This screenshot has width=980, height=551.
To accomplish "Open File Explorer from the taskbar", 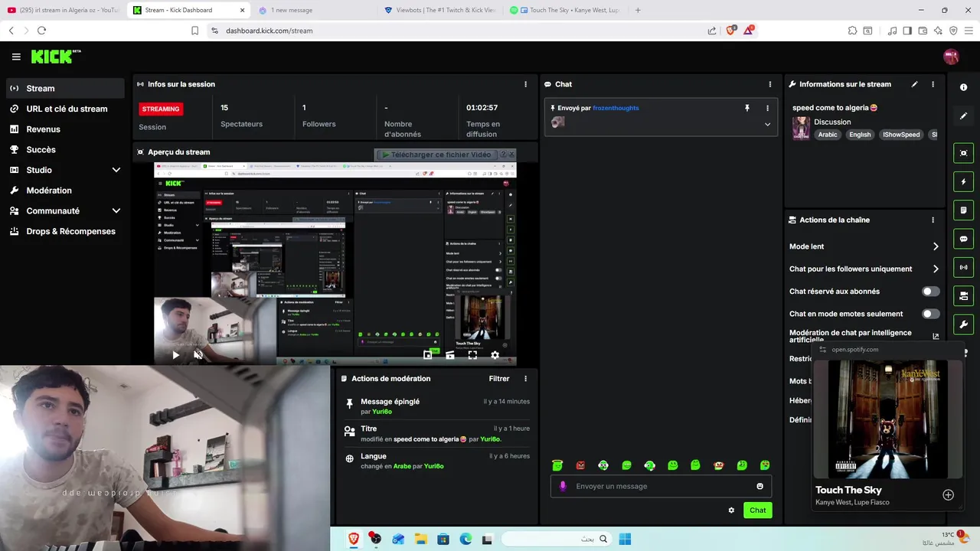I will pos(421,539).
